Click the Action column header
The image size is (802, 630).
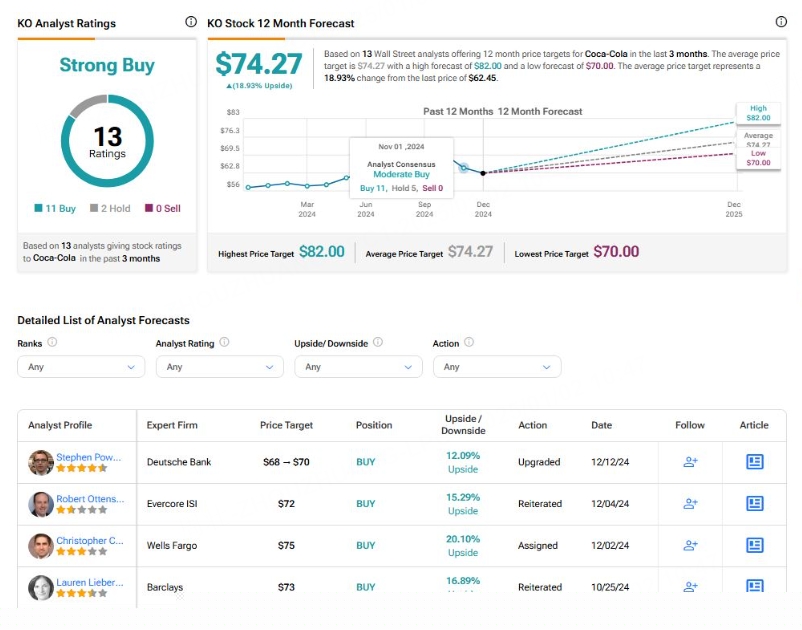click(x=532, y=425)
